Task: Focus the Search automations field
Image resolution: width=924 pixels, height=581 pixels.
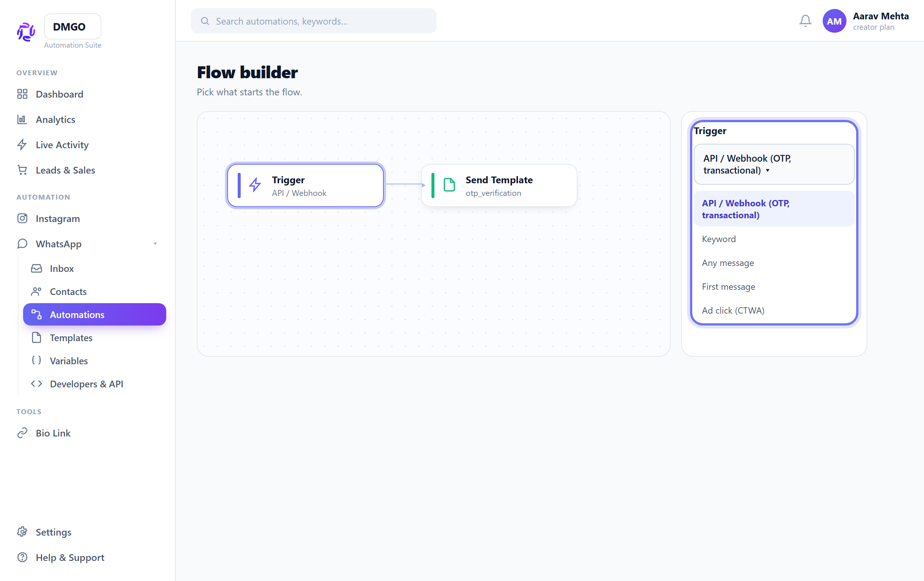Action: [313, 21]
